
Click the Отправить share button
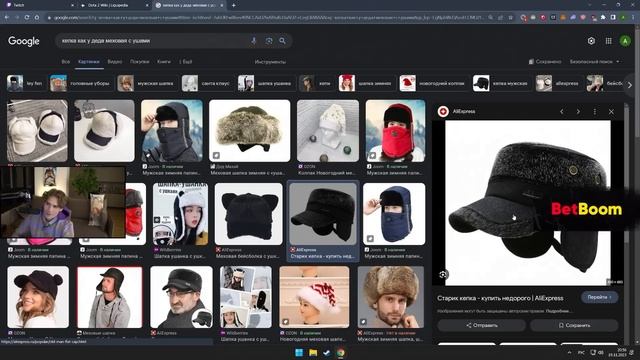tap(482, 325)
